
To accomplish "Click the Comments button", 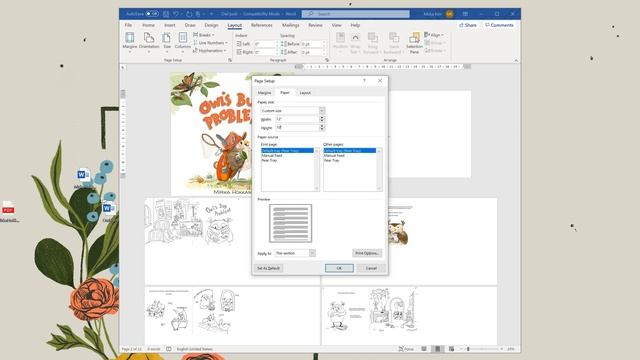I will click(499, 25).
